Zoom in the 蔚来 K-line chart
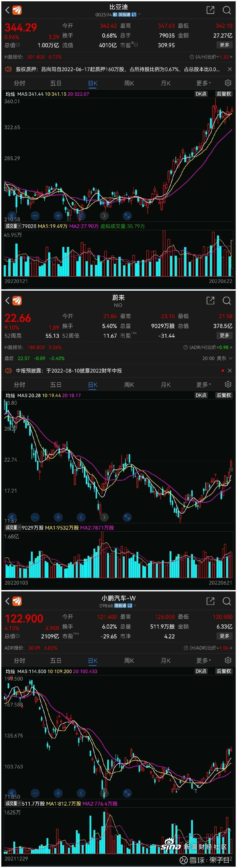The image size is (237, 868). pyautogui.click(x=58, y=517)
